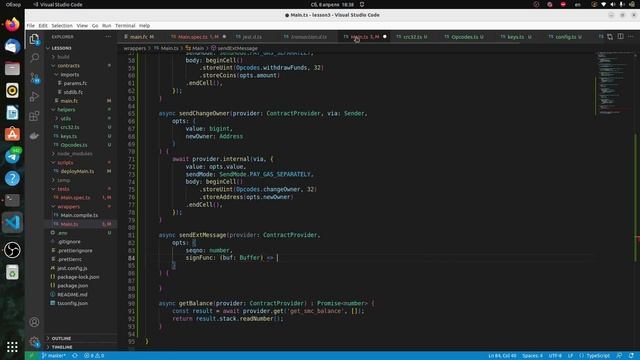
Task: Split the editor to the right
Action: [620, 37]
